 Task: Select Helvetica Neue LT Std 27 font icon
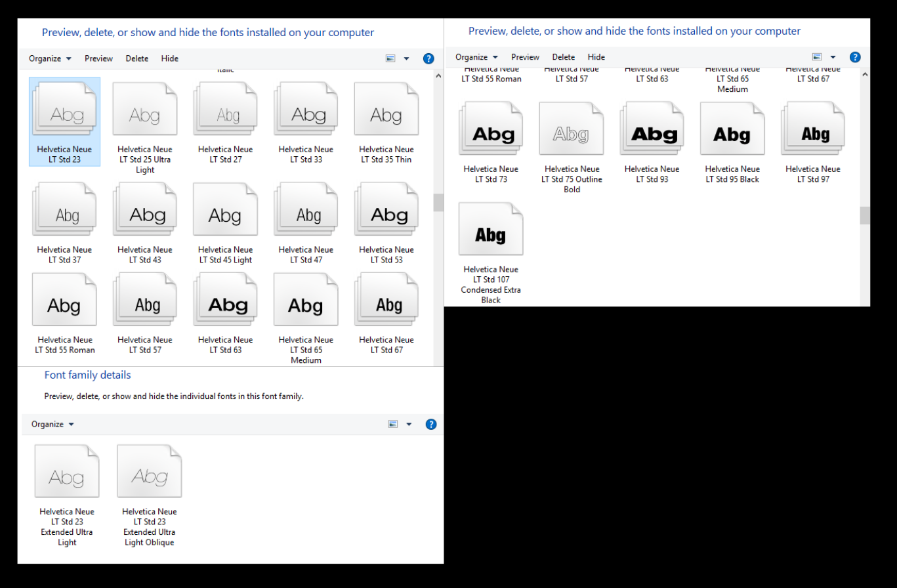[225, 108]
